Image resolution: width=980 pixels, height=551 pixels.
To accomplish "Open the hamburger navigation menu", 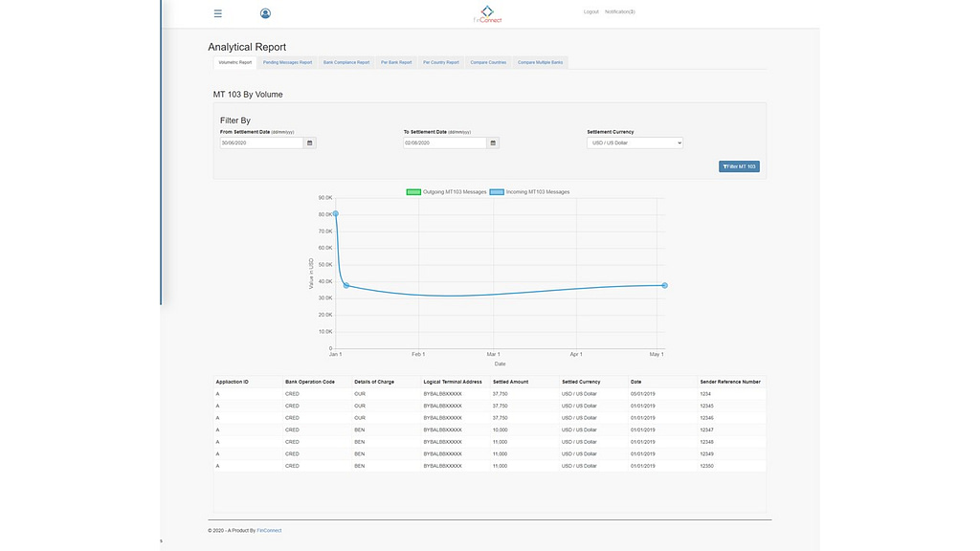I will (x=218, y=13).
